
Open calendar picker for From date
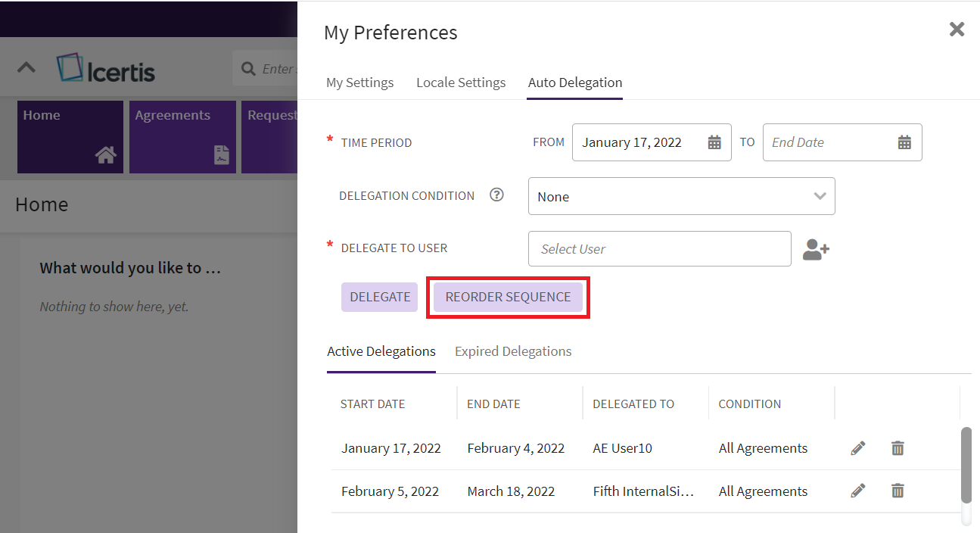click(714, 142)
